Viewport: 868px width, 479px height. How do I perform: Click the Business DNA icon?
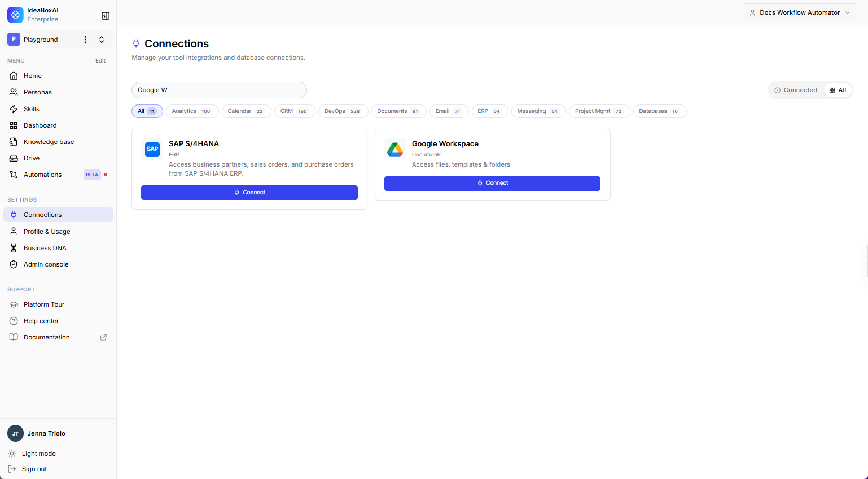click(14, 248)
